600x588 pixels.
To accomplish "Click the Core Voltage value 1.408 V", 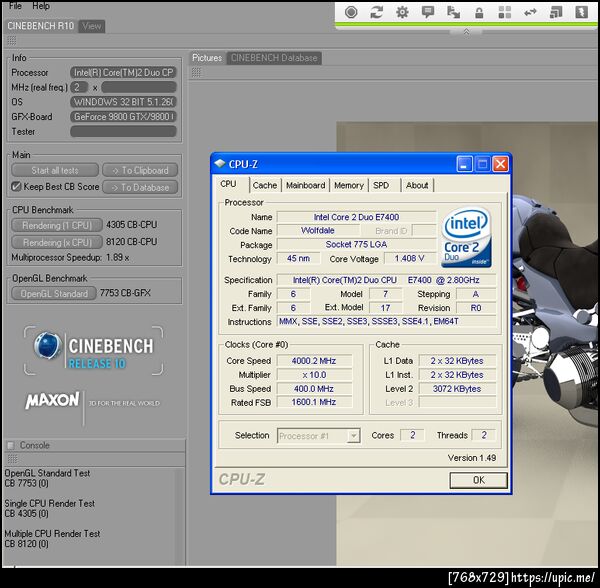I will tap(410, 259).
